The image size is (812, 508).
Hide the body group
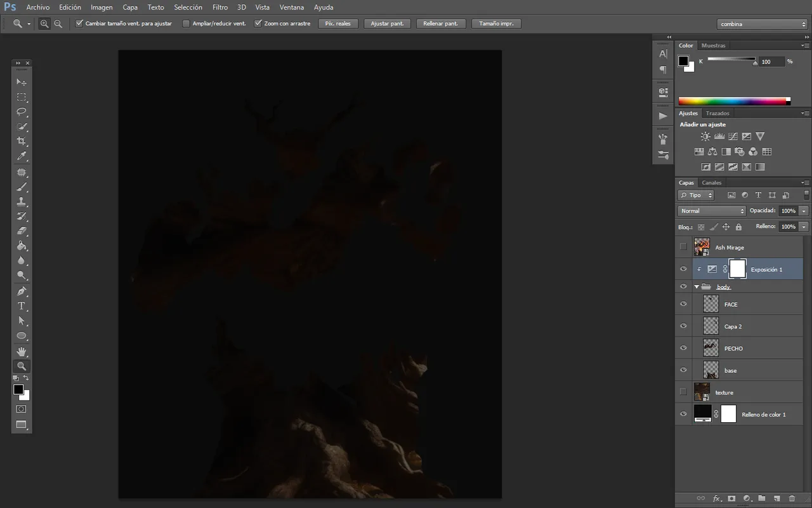683,286
